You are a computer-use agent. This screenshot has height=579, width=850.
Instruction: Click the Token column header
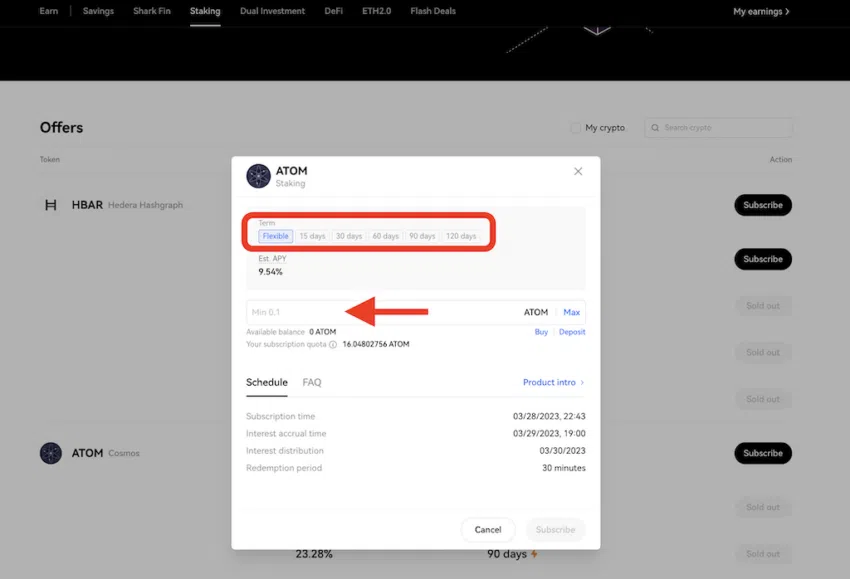pyautogui.click(x=49, y=159)
